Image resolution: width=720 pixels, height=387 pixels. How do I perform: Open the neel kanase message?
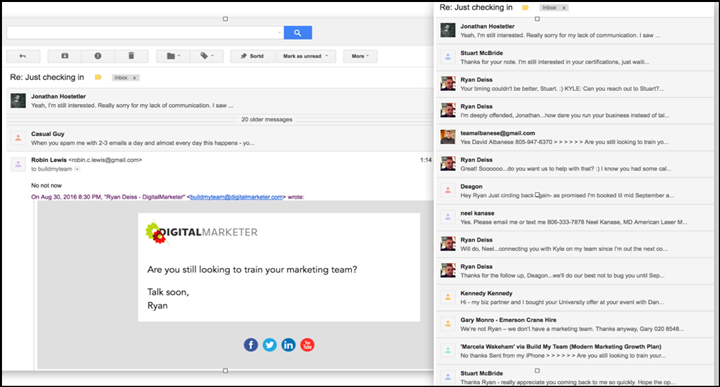(575, 218)
